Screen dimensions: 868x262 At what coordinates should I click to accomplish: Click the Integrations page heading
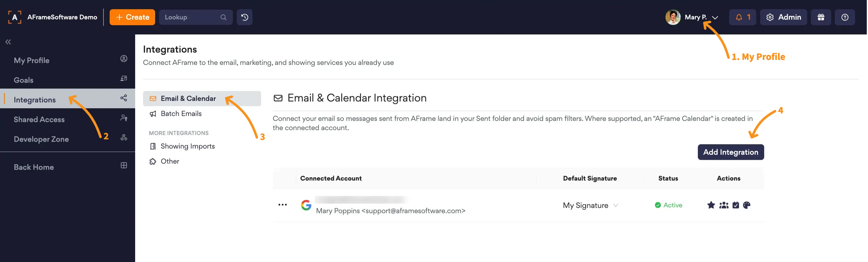pyautogui.click(x=170, y=50)
